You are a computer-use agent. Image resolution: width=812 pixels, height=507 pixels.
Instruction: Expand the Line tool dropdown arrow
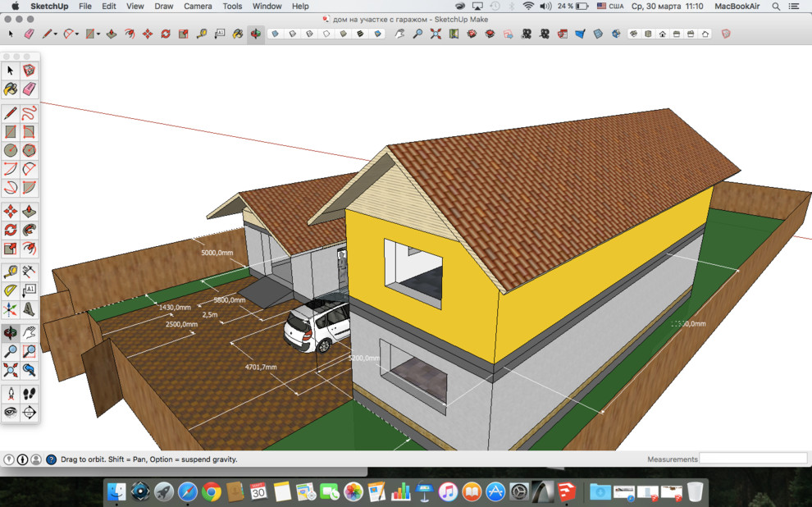(57, 34)
